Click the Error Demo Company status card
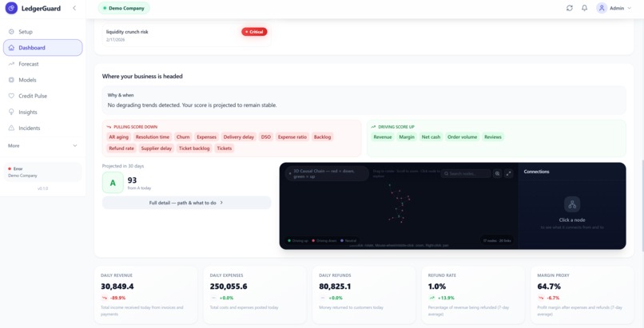 [x=42, y=172]
